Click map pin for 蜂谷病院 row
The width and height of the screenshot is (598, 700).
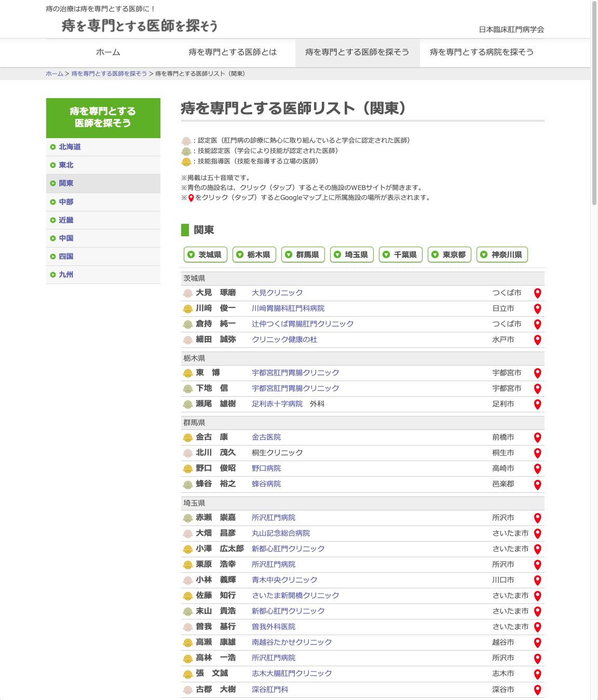(537, 484)
